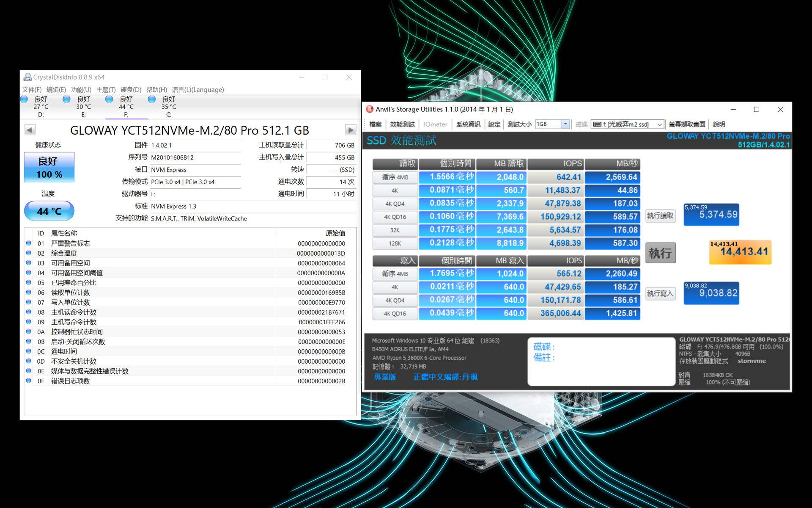Open the 設定 toolbar item in Anvil's

(x=494, y=124)
